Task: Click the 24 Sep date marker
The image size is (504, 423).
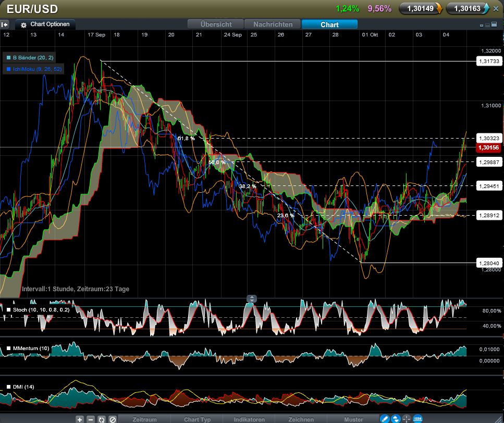Action: point(232,35)
